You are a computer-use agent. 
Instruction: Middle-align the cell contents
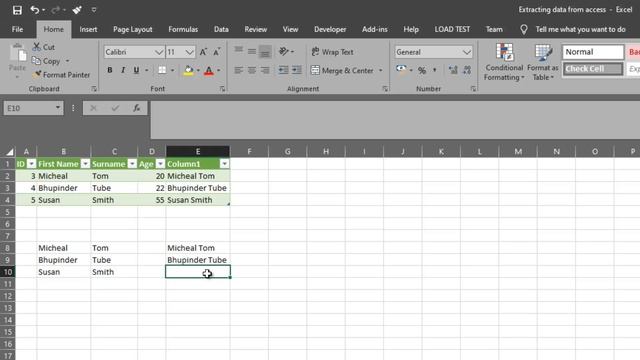252,51
